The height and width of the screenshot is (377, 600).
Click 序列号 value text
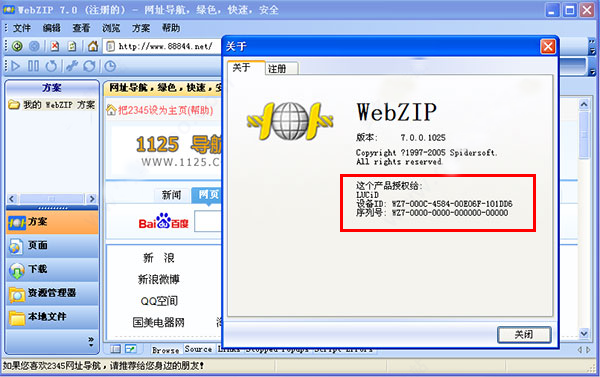[x=450, y=213]
